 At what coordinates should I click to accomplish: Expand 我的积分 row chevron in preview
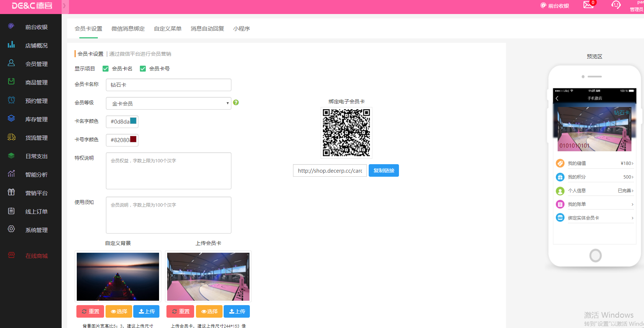632,177
